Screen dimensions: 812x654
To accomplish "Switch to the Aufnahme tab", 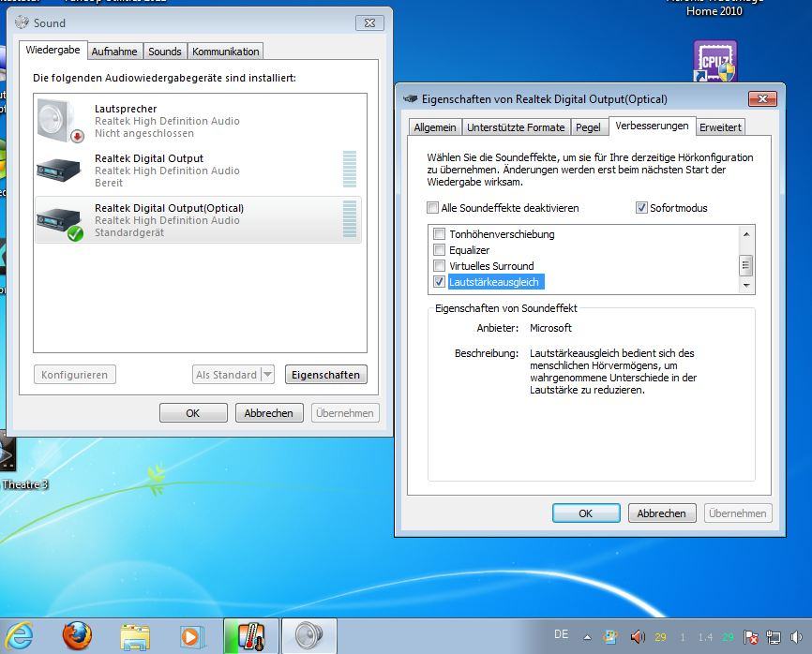I will 114,52.
